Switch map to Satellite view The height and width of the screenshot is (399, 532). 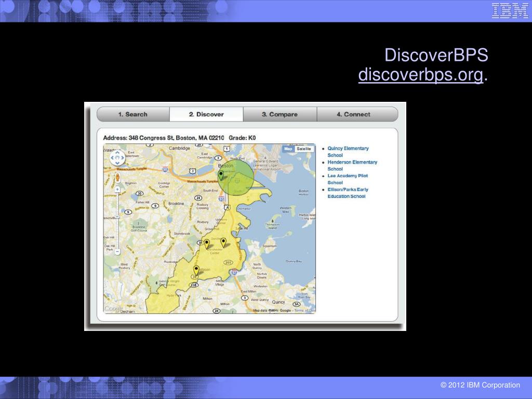(303, 149)
